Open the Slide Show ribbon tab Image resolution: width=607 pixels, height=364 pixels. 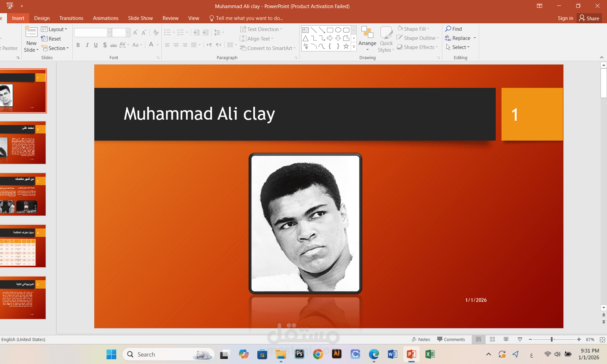[x=140, y=18]
